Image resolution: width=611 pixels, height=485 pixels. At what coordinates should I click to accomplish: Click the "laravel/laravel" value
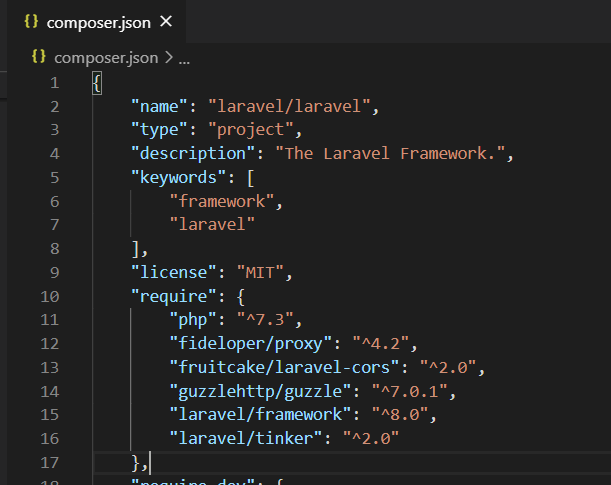pyautogui.click(x=289, y=106)
